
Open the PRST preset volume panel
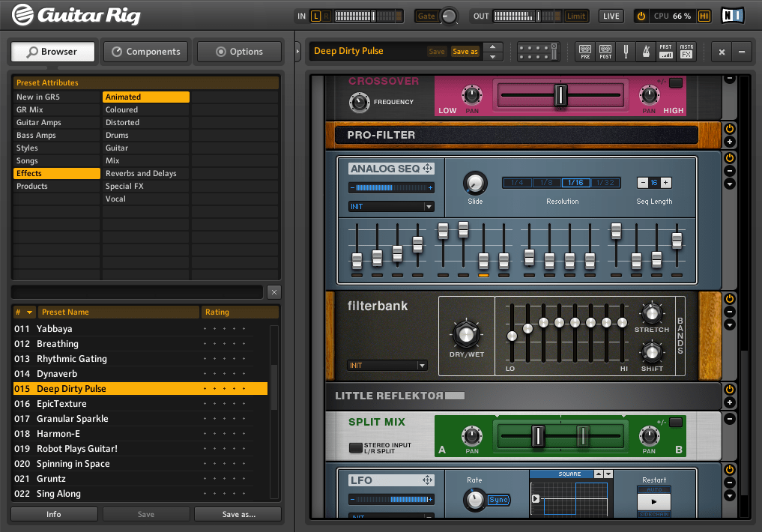pyautogui.click(x=666, y=51)
